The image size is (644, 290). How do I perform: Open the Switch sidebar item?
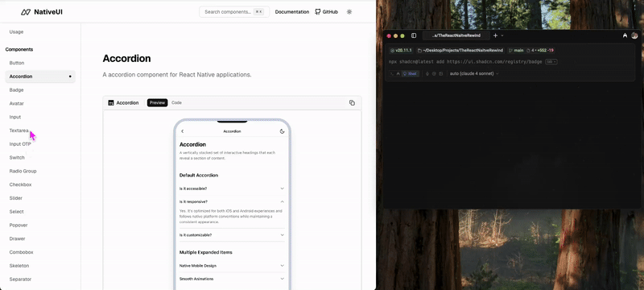pyautogui.click(x=17, y=158)
